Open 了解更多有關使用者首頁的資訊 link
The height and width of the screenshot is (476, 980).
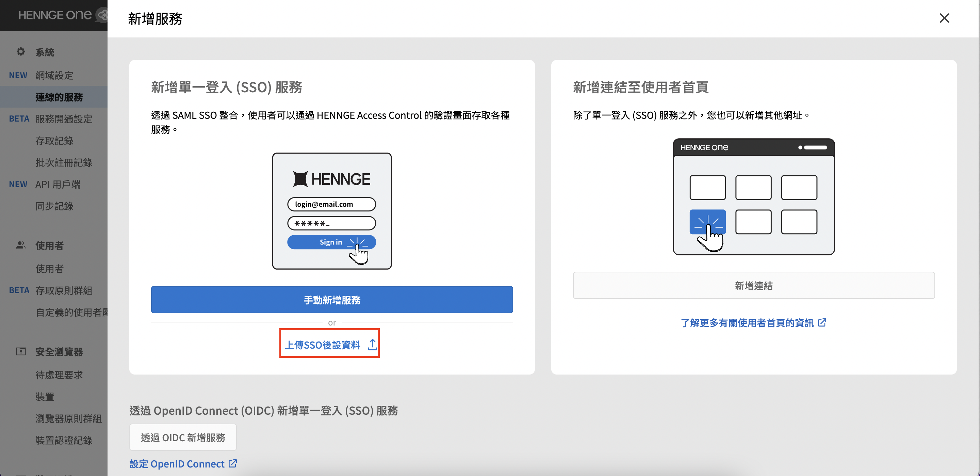click(747, 323)
